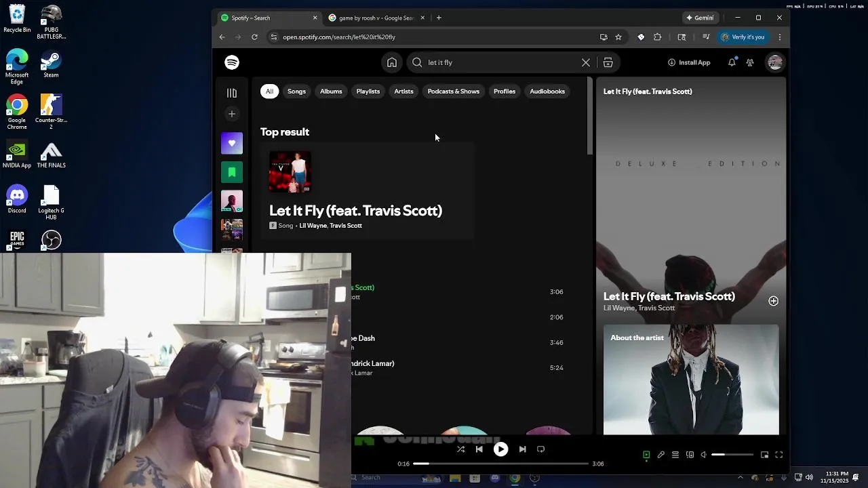Toggle Now Playing view icon
This screenshot has height=488, width=868.
(646, 455)
